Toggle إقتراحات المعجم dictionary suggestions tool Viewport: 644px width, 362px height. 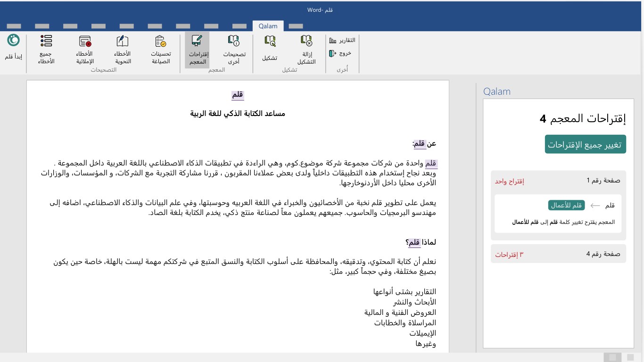click(197, 50)
